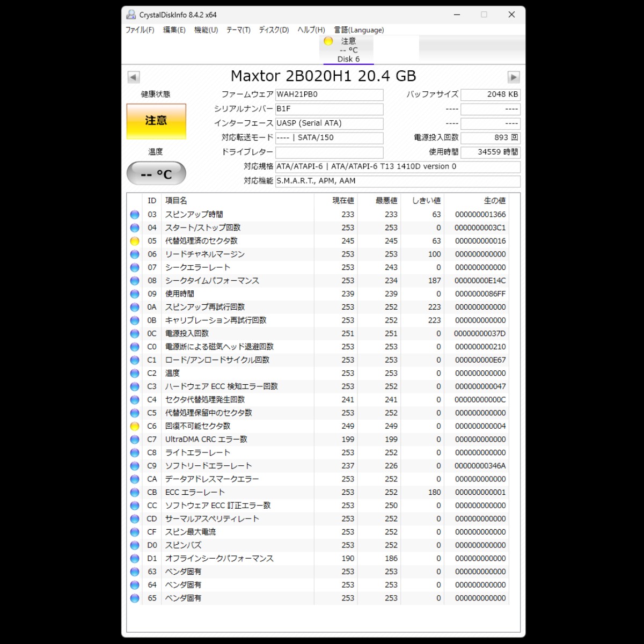Select the Disk 6 tab

348,50
